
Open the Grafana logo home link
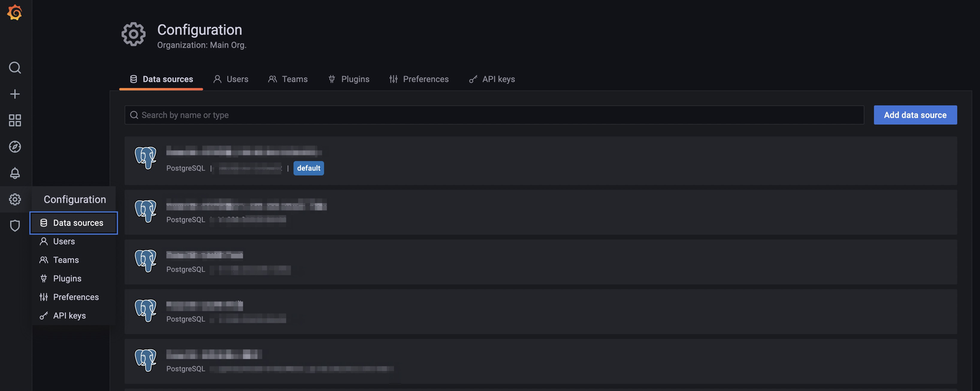(x=14, y=13)
